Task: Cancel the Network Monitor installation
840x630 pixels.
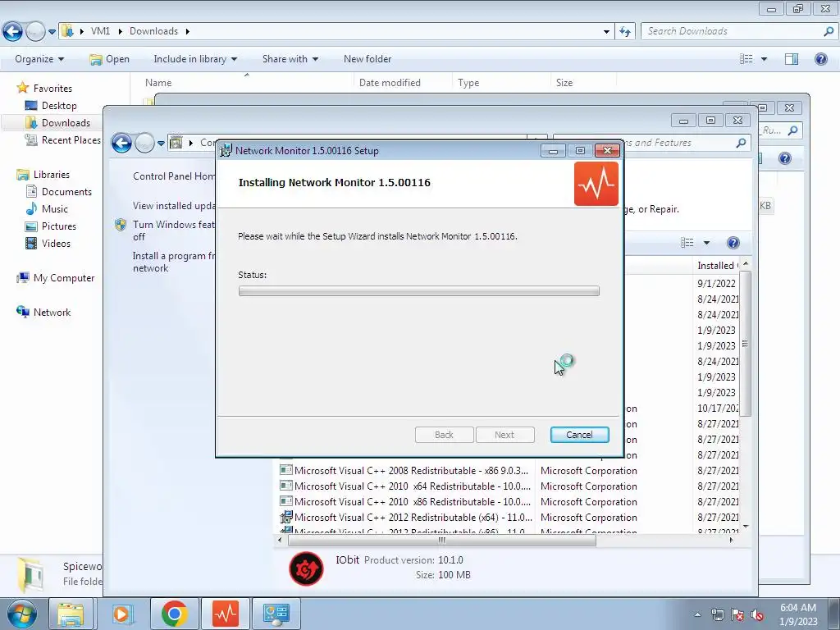Action: click(580, 435)
